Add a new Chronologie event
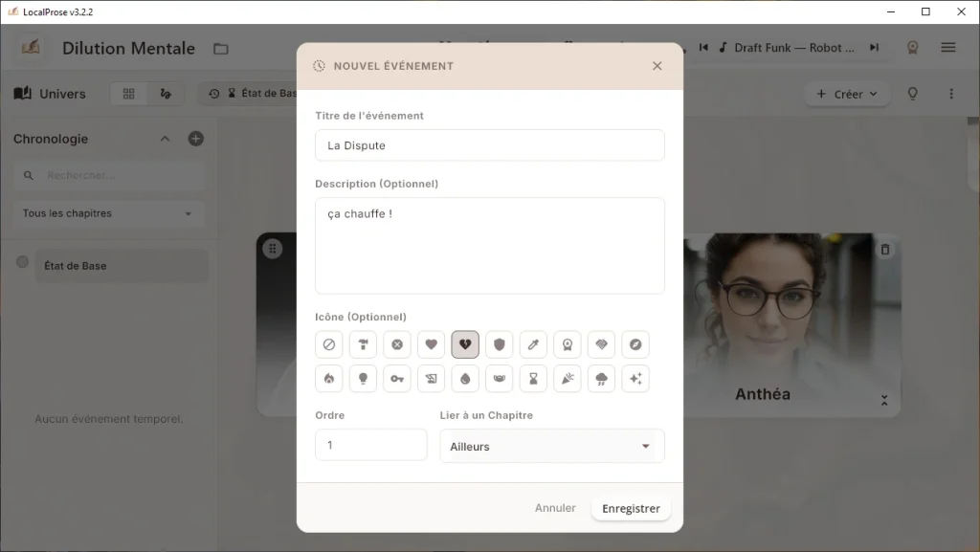This screenshot has height=552, width=980. tap(195, 139)
